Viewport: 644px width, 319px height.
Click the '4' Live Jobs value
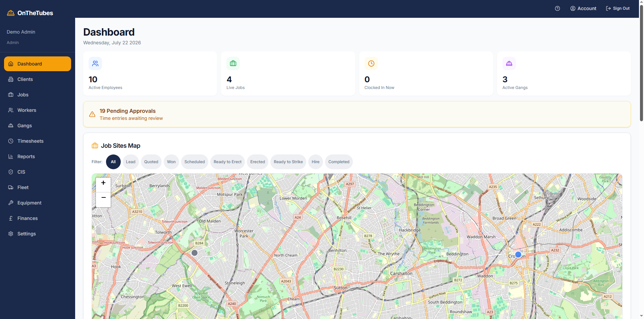(x=229, y=80)
